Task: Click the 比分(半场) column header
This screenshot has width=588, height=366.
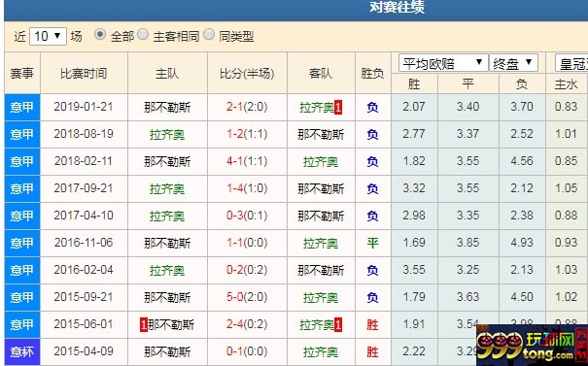Action: click(247, 74)
